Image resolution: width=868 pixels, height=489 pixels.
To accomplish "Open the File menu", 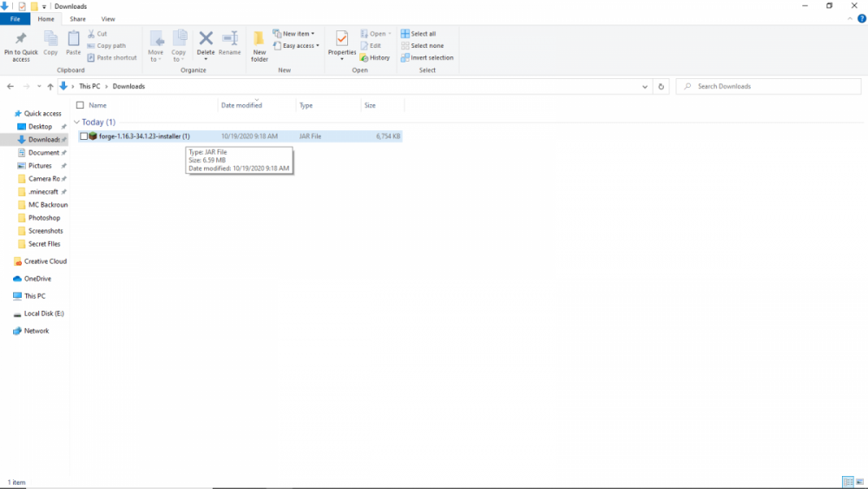I will [15, 19].
